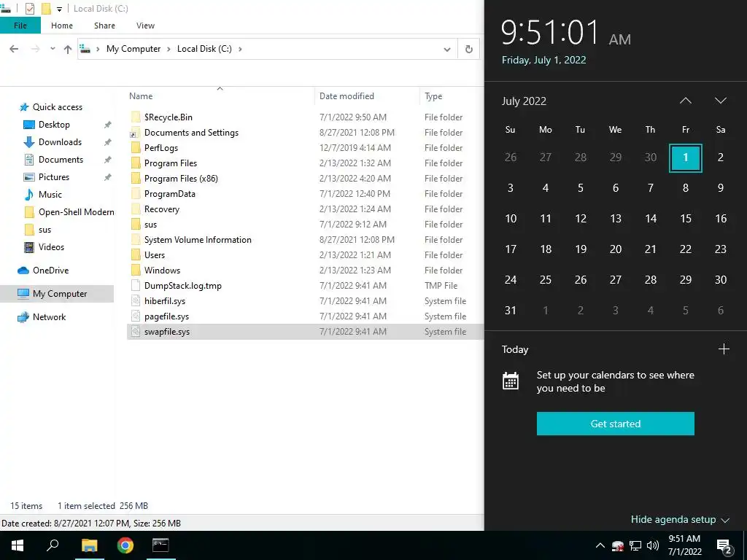
Task: Open the File ribbon tab
Action: (20, 26)
